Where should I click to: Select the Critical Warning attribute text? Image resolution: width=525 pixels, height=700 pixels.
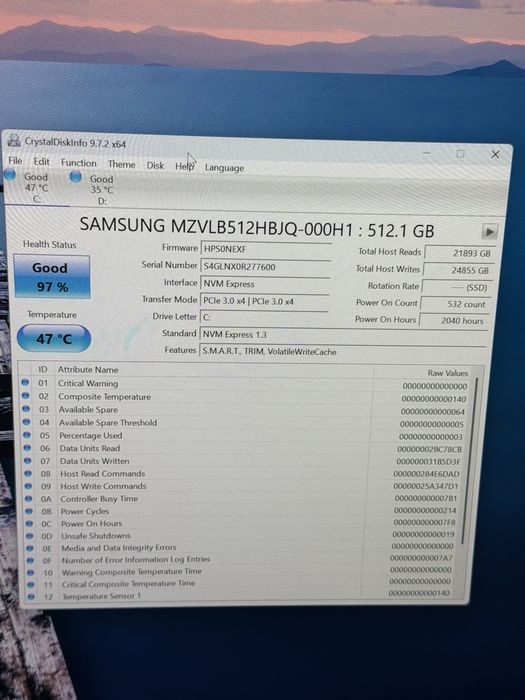[88, 383]
